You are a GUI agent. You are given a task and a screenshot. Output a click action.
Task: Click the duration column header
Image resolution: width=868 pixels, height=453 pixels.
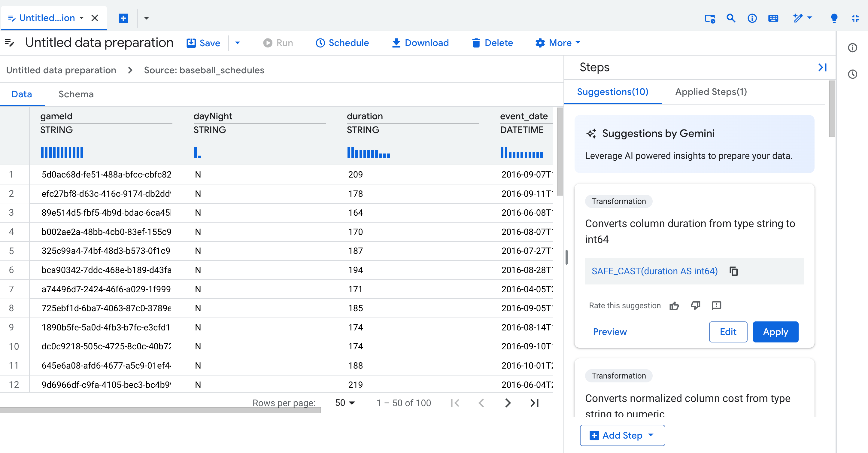coord(365,116)
